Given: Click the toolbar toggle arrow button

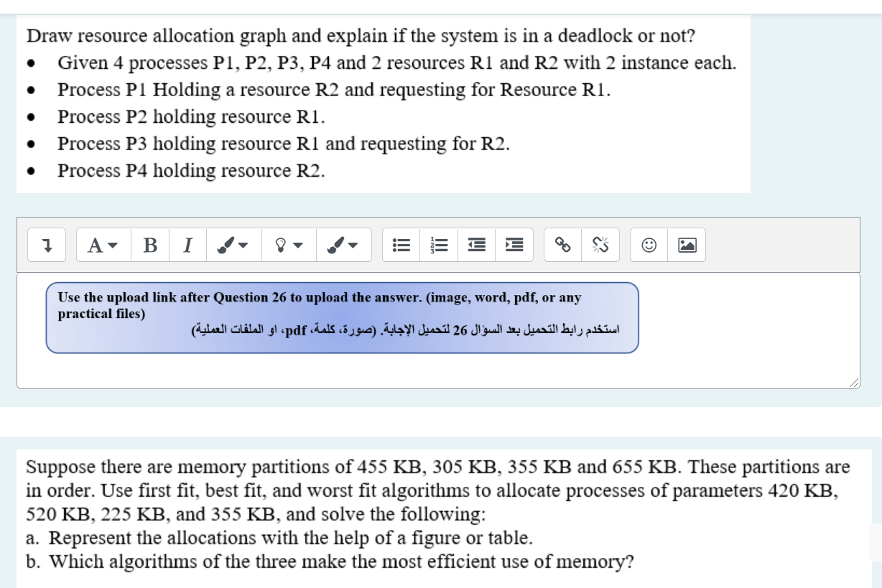Looking at the screenshot, I should click(47, 245).
